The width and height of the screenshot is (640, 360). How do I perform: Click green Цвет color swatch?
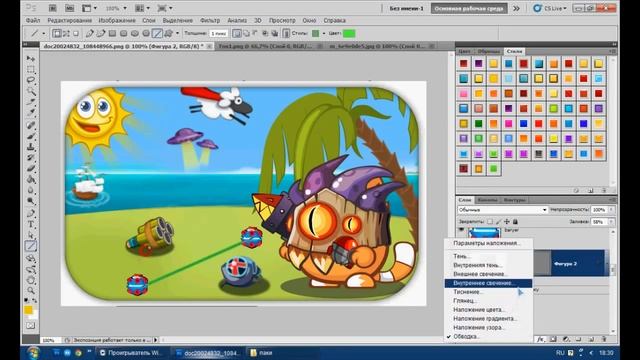(x=349, y=33)
